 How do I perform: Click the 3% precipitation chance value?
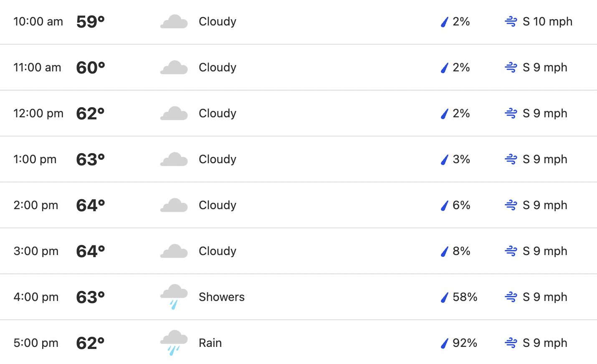tap(461, 159)
